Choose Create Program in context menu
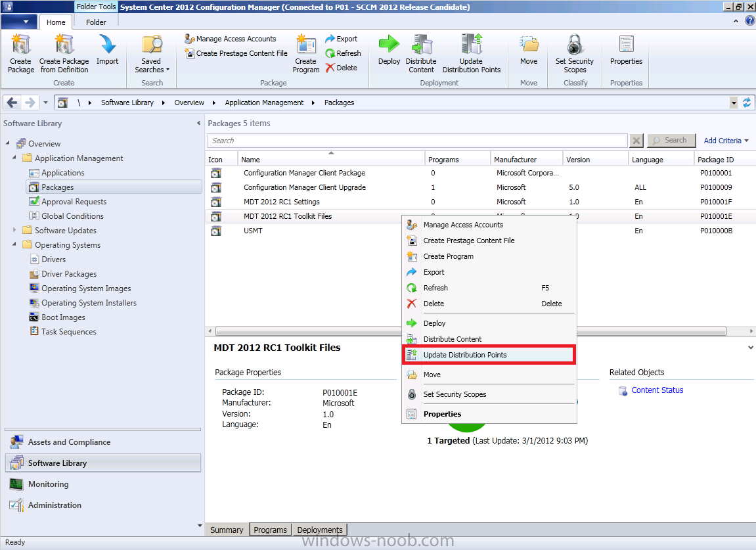Image resolution: width=756 pixels, height=550 pixels. [x=489, y=256]
